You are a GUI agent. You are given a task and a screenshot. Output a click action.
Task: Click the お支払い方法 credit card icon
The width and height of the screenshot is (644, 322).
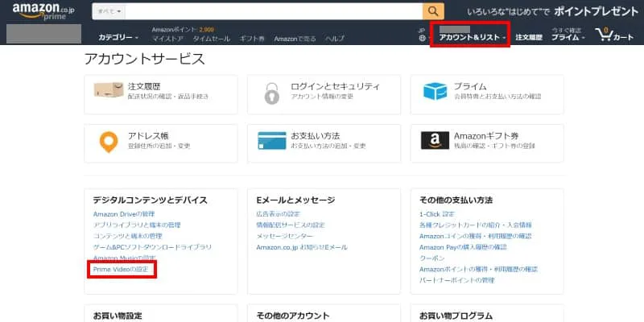pyautogui.click(x=271, y=142)
